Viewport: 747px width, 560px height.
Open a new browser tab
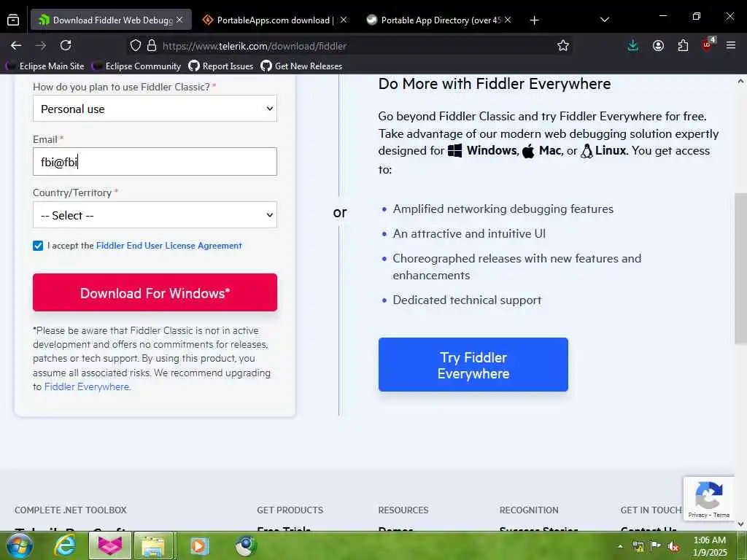tap(535, 20)
